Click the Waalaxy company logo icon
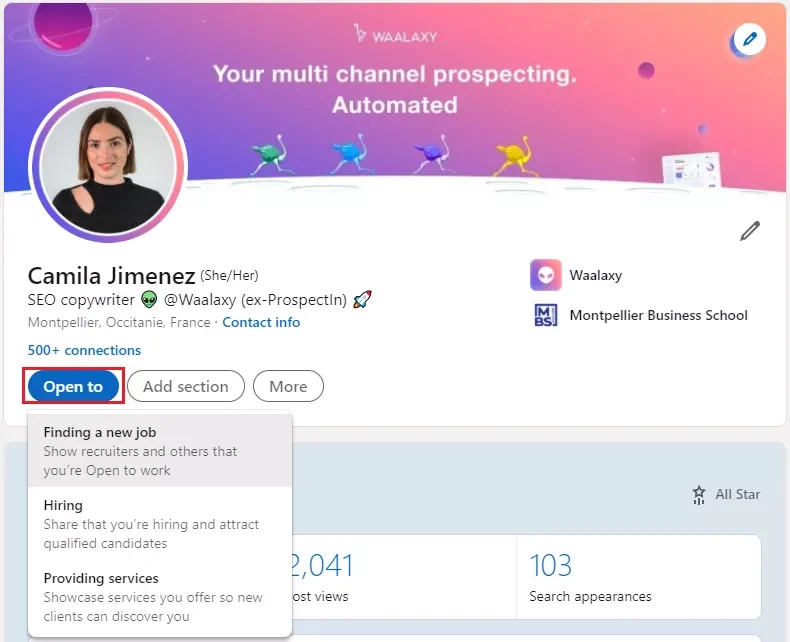790x642 pixels. pyautogui.click(x=546, y=275)
